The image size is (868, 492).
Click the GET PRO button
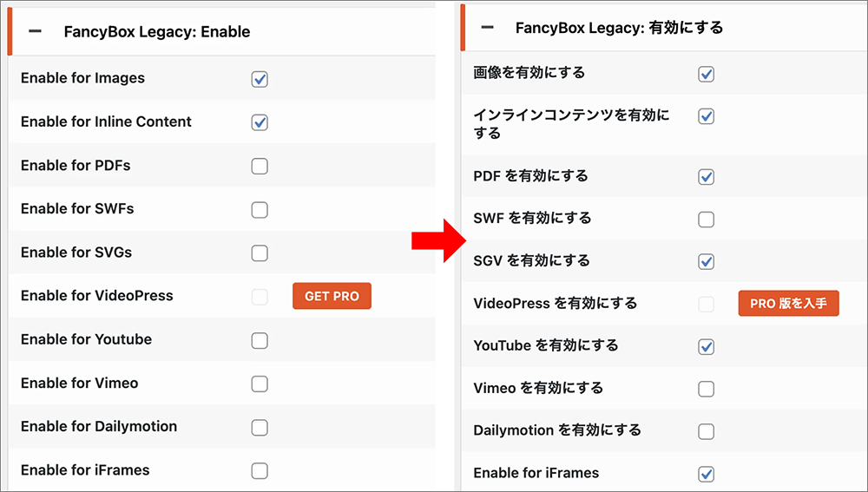(332, 296)
